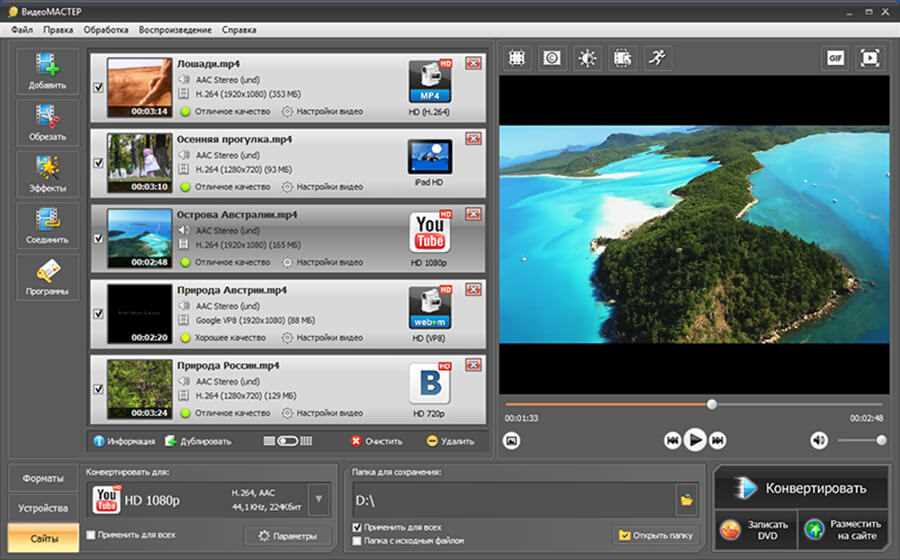Expand the HD 1080p format dropdown arrow
Viewport: 900px width, 560px height.
[x=319, y=499]
